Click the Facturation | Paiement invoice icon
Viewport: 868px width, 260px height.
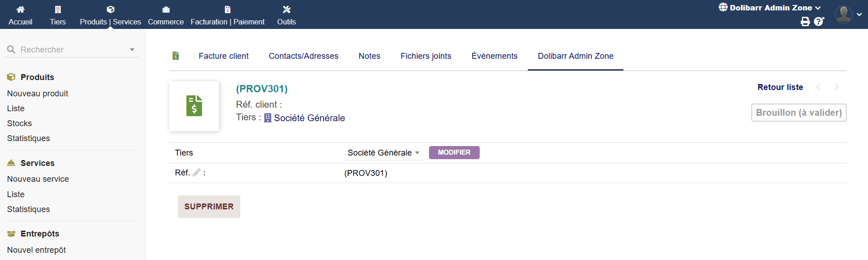(228, 9)
